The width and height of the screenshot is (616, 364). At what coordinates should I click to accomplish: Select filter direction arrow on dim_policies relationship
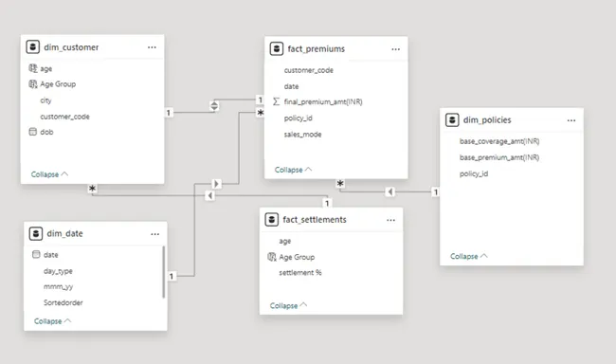pos(390,191)
